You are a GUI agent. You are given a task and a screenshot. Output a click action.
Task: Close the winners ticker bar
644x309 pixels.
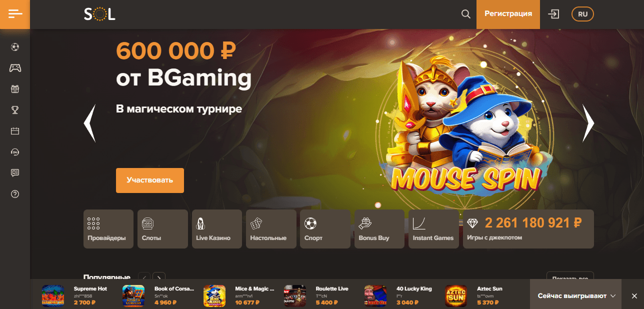coord(634,296)
